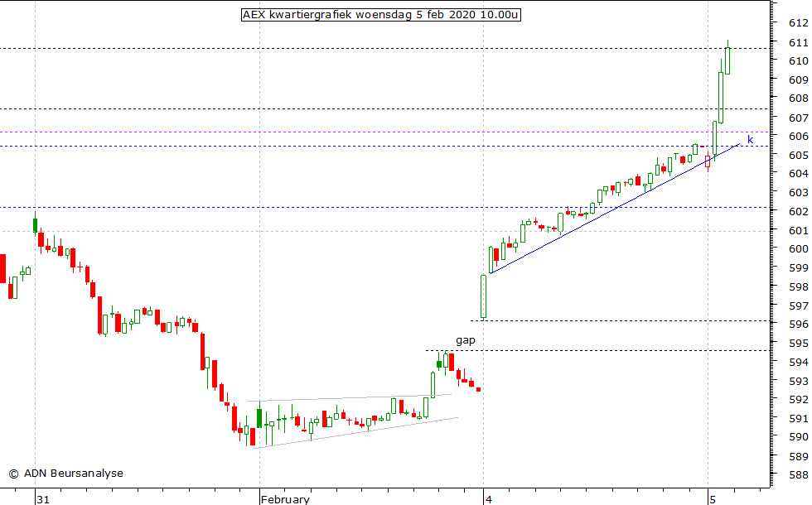812x505 pixels.
Task: Click the 588 price axis label
Action: pyautogui.click(x=798, y=474)
